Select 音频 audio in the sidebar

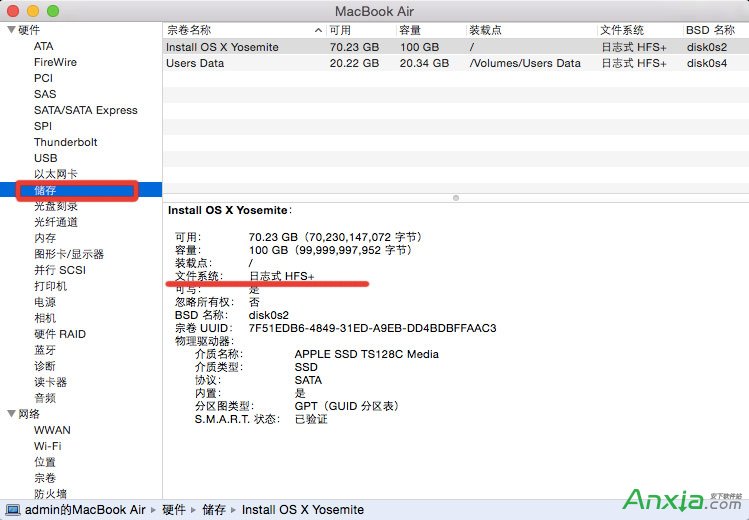pos(45,398)
